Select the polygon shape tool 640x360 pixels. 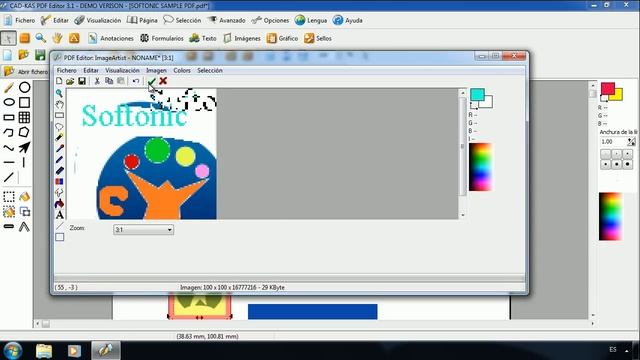click(24, 132)
